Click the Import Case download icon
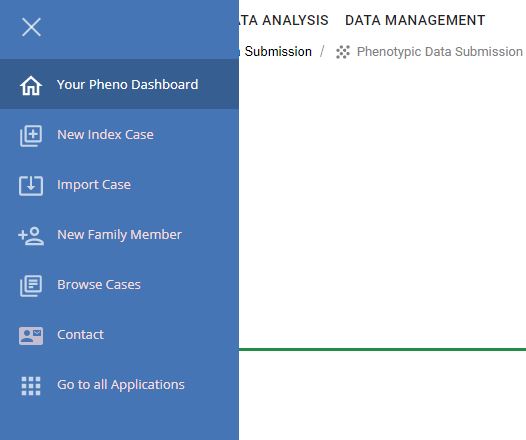 click(31, 185)
